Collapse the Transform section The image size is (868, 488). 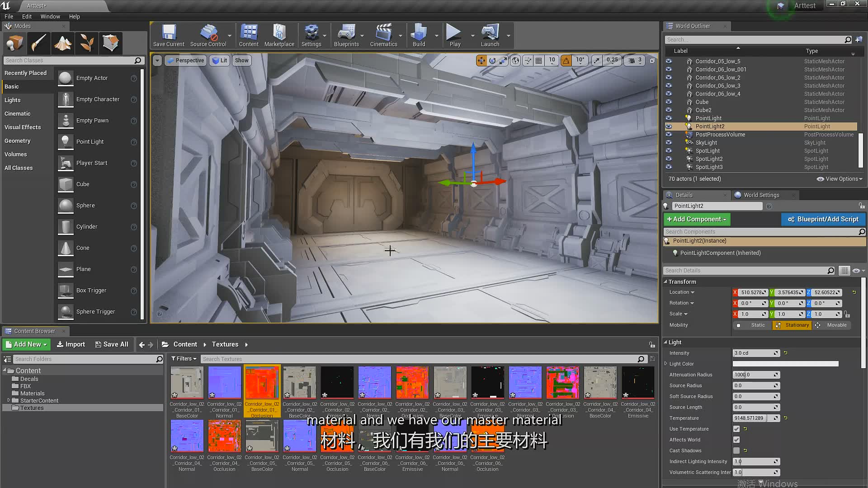tap(665, 282)
